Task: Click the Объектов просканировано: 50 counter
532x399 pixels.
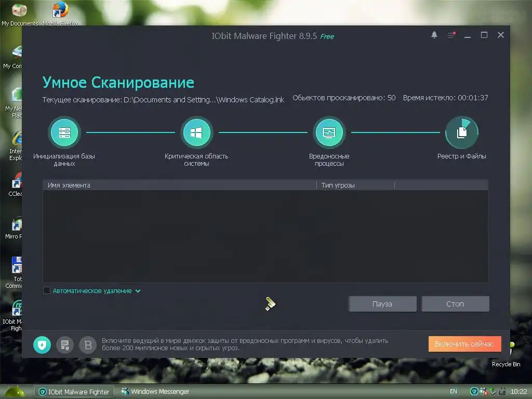Action: pyautogui.click(x=344, y=98)
